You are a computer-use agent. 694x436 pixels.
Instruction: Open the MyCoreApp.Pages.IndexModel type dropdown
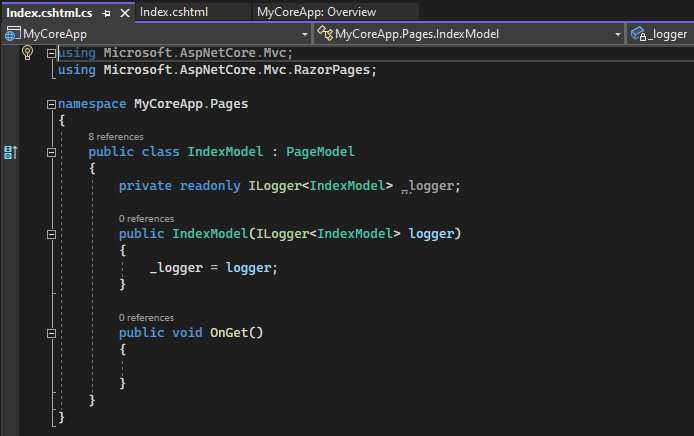click(x=617, y=34)
